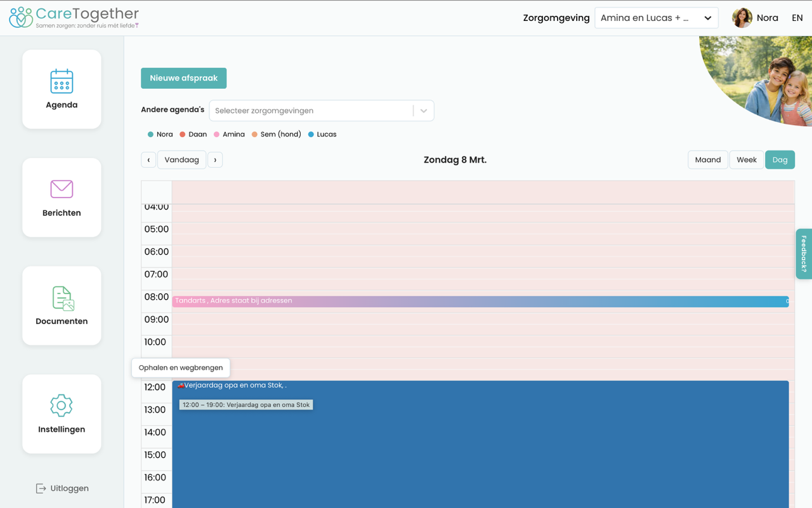Image resolution: width=812 pixels, height=508 pixels.
Task: Click the user name Nora
Action: point(767,18)
